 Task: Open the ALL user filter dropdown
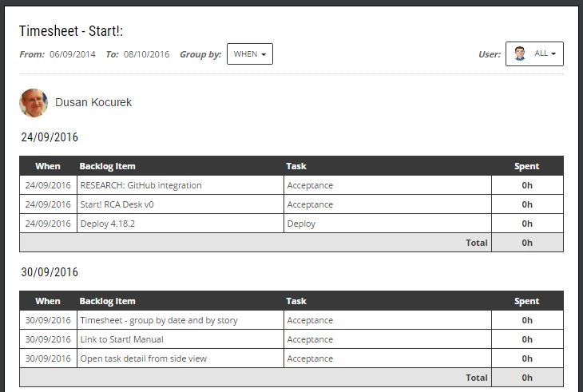point(534,53)
